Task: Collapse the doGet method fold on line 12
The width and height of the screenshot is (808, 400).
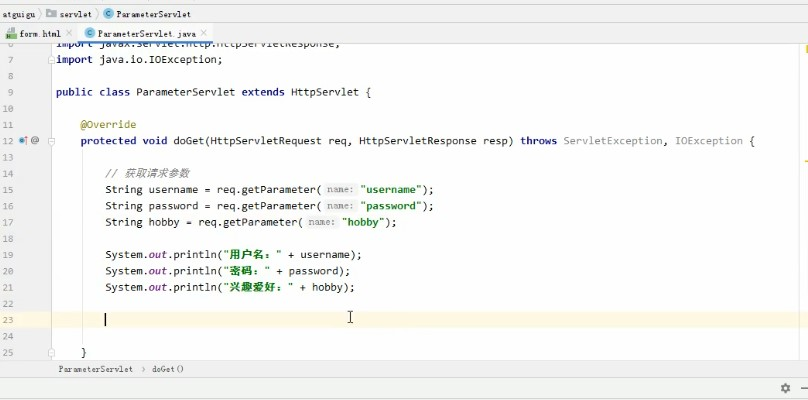Action: coord(51,141)
